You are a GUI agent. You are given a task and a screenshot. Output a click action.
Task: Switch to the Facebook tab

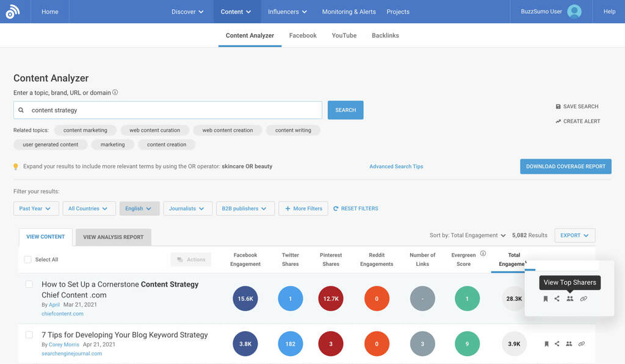coord(303,35)
